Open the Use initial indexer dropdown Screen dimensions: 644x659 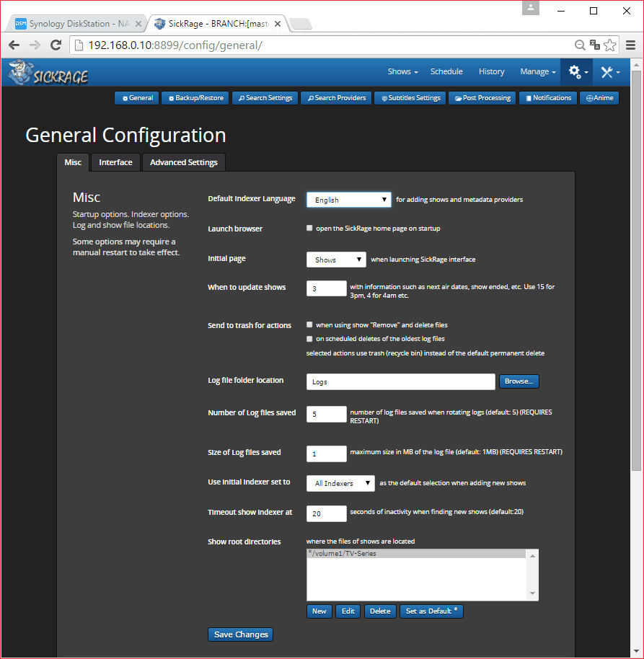340,483
